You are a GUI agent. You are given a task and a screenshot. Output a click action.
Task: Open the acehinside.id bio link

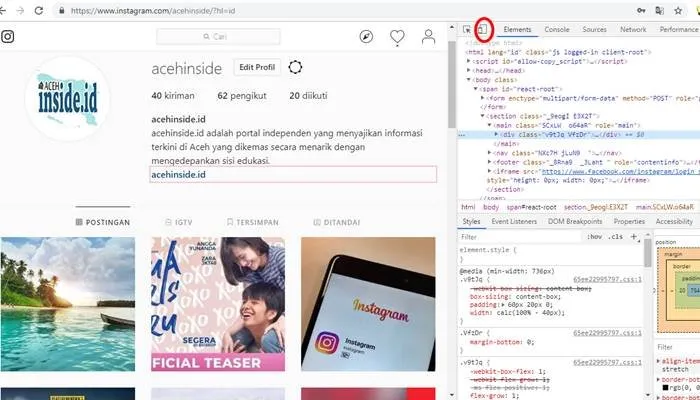(179, 175)
